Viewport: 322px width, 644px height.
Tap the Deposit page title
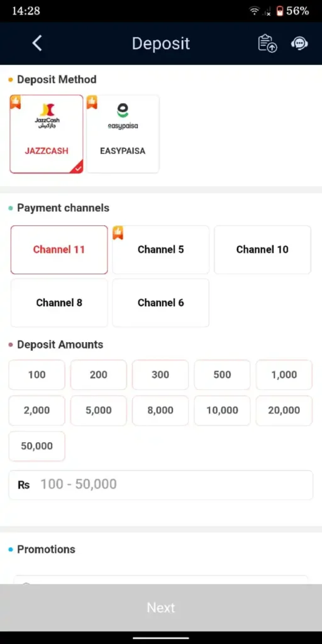(161, 43)
